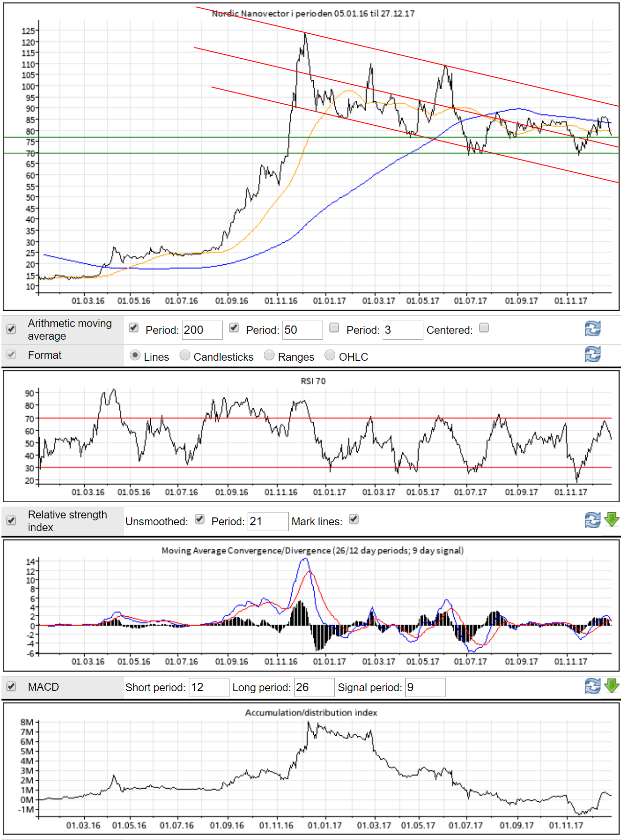Screen dimensions: 624x840
Task: Edit the moving average period 50 field
Action: (x=302, y=330)
